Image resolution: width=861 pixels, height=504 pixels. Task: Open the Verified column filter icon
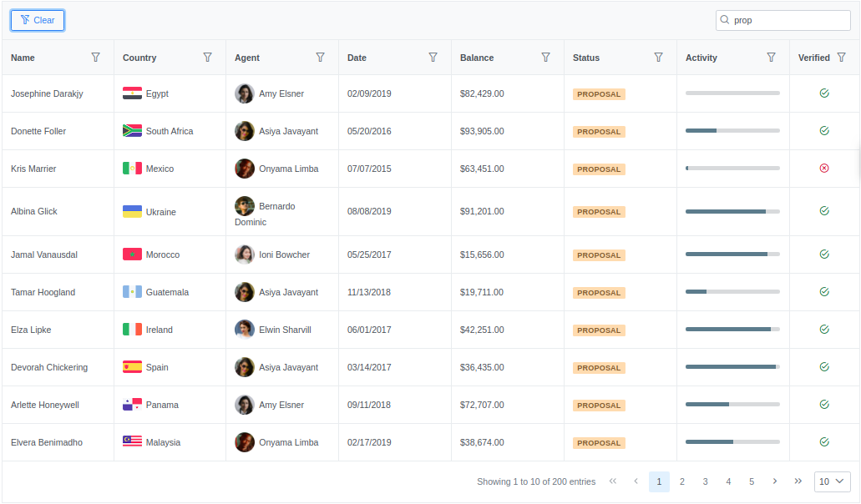point(841,58)
